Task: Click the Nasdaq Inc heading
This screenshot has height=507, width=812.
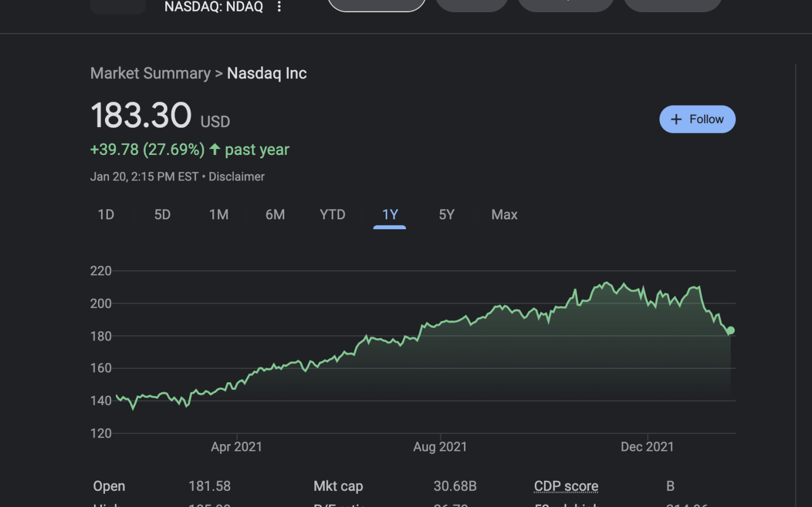Action: point(267,74)
